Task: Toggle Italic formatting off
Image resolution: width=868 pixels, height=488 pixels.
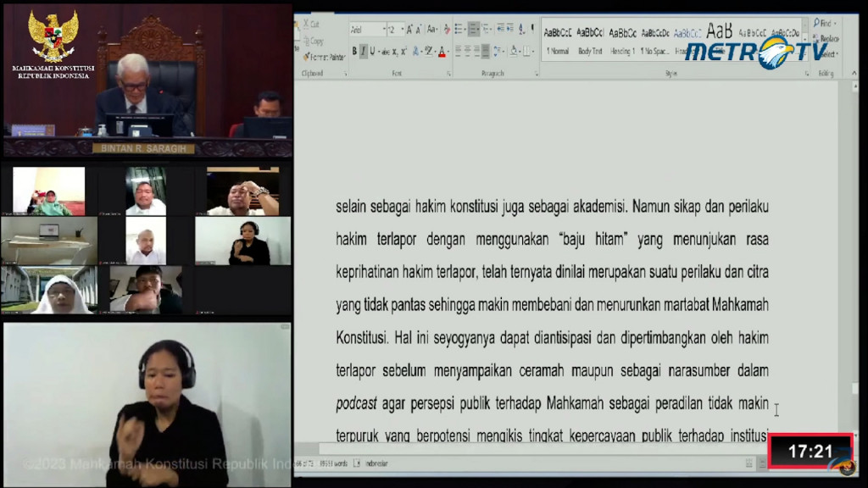Action: click(x=363, y=52)
